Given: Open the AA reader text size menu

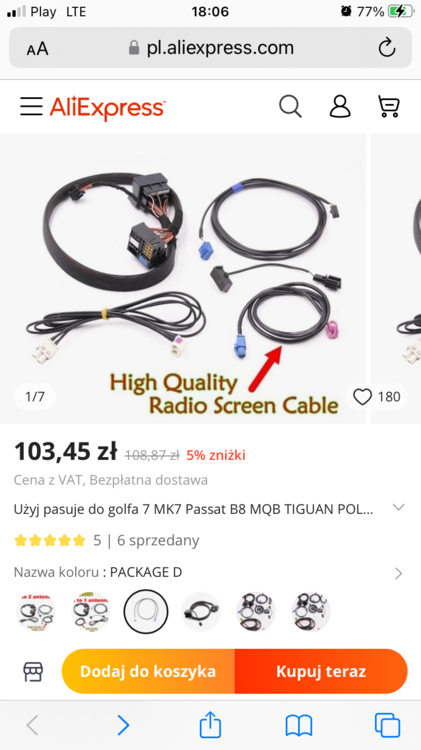Looking at the screenshot, I should point(37,48).
